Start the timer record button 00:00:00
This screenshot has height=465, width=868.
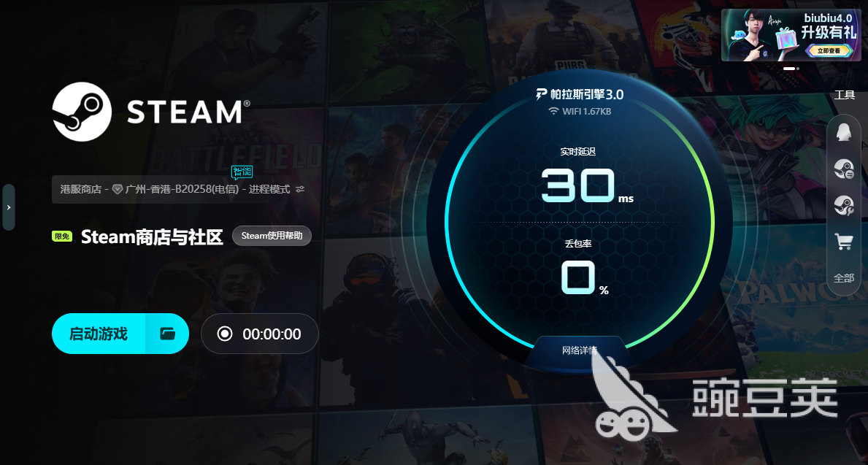click(260, 334)
